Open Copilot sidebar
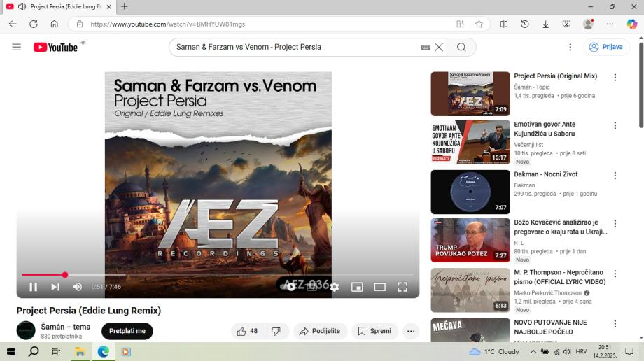The image size is (644, 361). (631, 24)
